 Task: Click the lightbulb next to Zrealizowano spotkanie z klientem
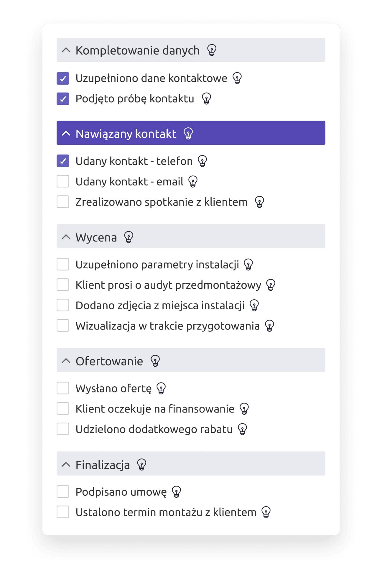click(x=259, y=202)
